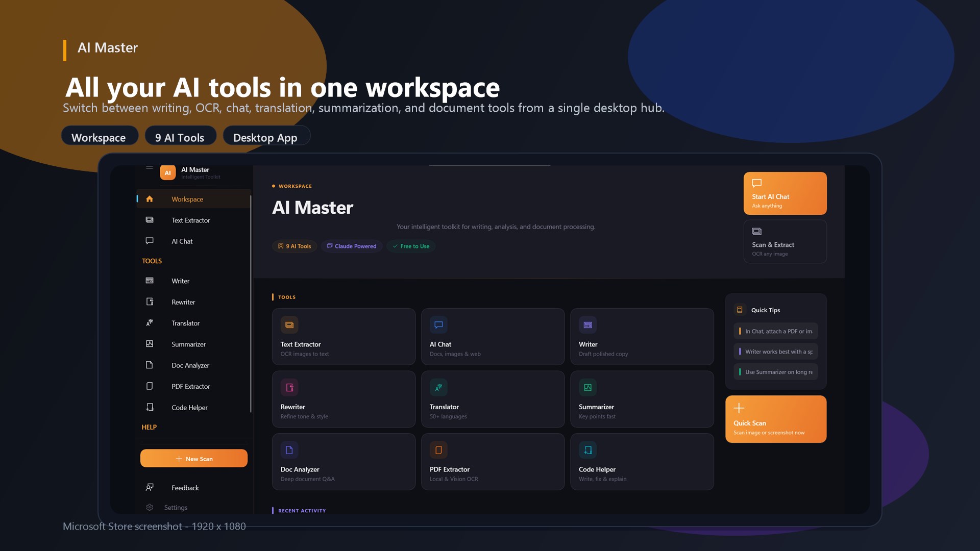Click the Scan & Extract button
This screenshot has width=980, height=551.
(785, 241)
